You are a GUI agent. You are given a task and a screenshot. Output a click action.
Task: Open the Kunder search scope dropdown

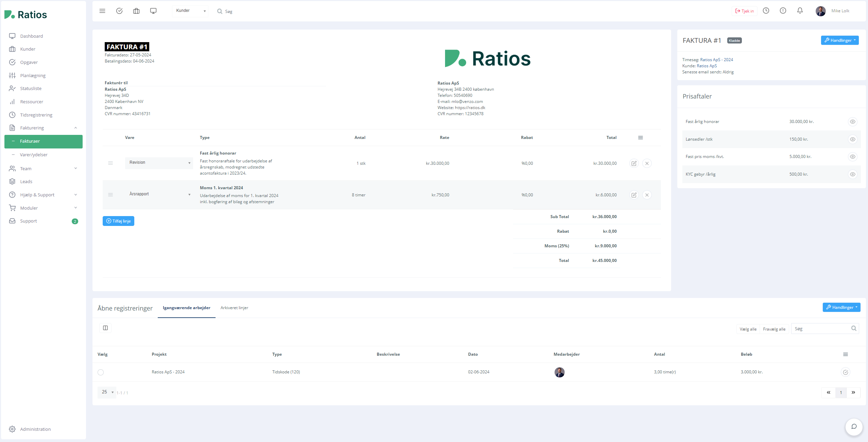[190, 11]
